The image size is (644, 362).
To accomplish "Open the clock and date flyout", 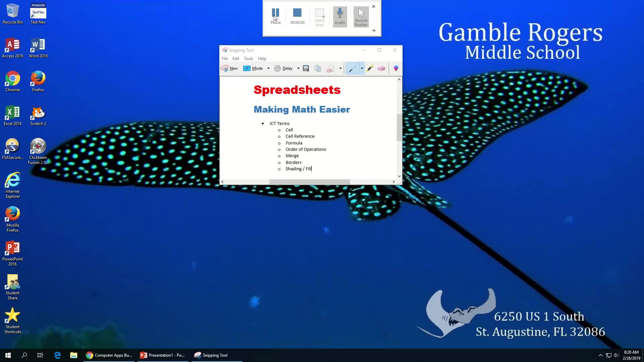I will (x=631, y=355).
